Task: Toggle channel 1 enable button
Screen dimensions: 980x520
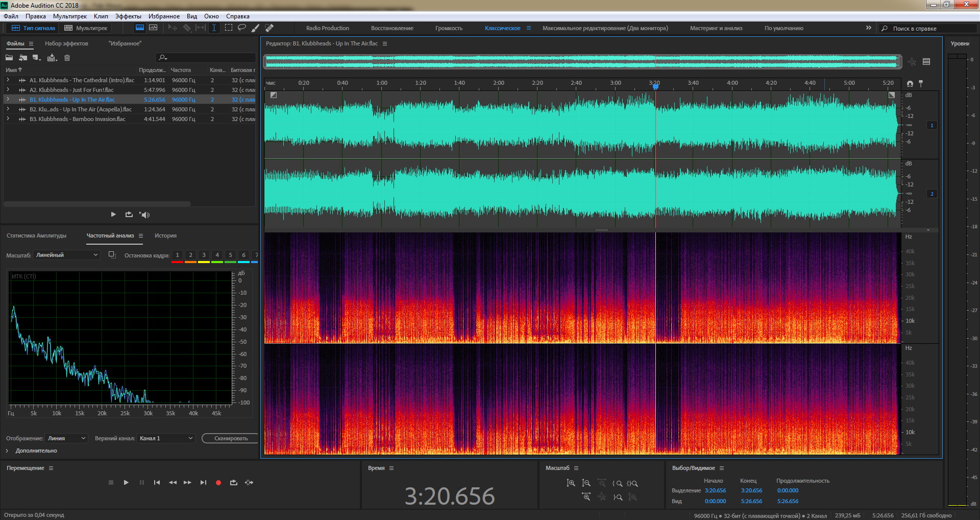Action: tap(932, 125)
